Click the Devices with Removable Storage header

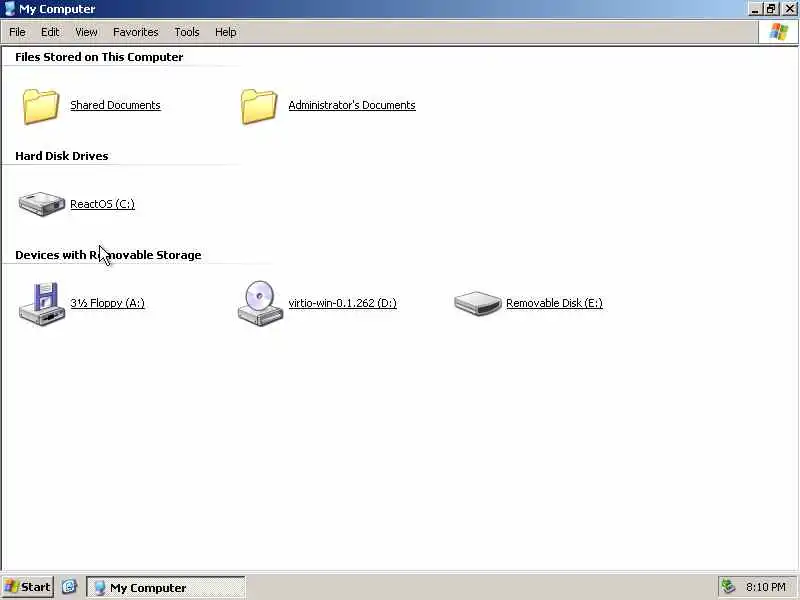[x=108, y=255]
